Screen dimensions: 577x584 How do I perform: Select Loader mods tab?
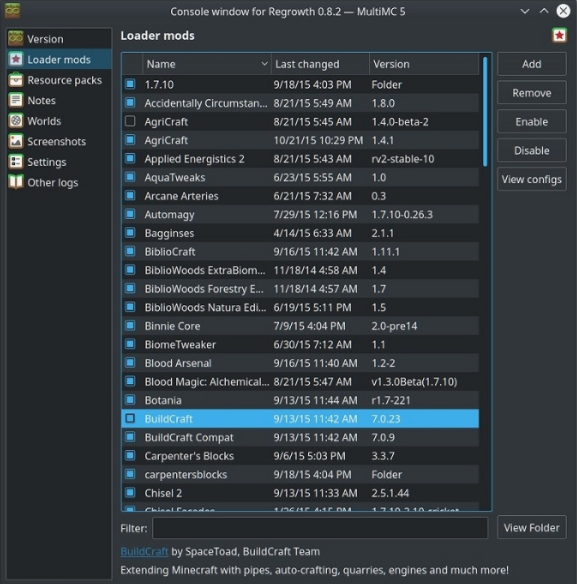tap(59, 59)
